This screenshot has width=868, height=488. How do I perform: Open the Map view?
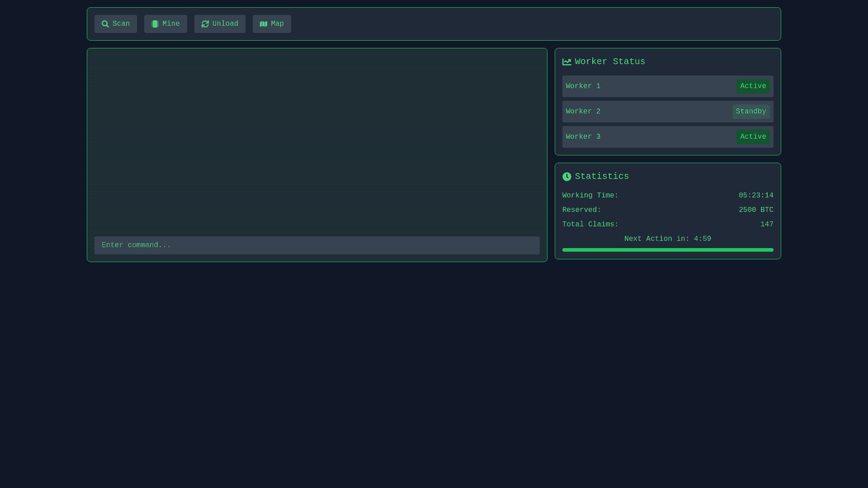pyautogui.click(x=272, y=24)
